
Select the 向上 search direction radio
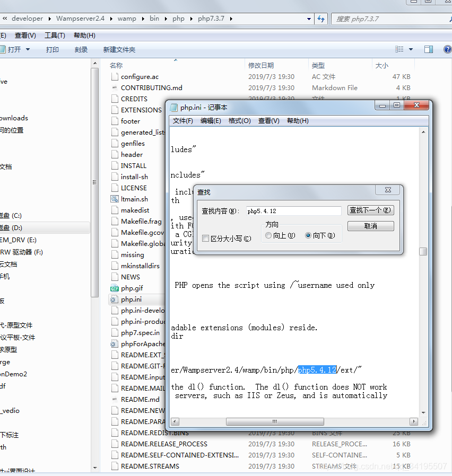pos(268,235)
